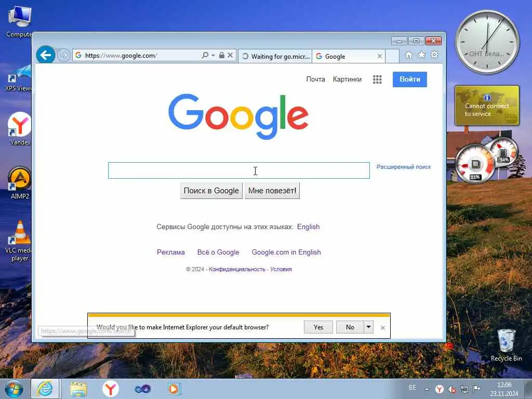This screenshot has height=399, width=532.
Task: Open the Реклама link
Action: tap(170, 252)
